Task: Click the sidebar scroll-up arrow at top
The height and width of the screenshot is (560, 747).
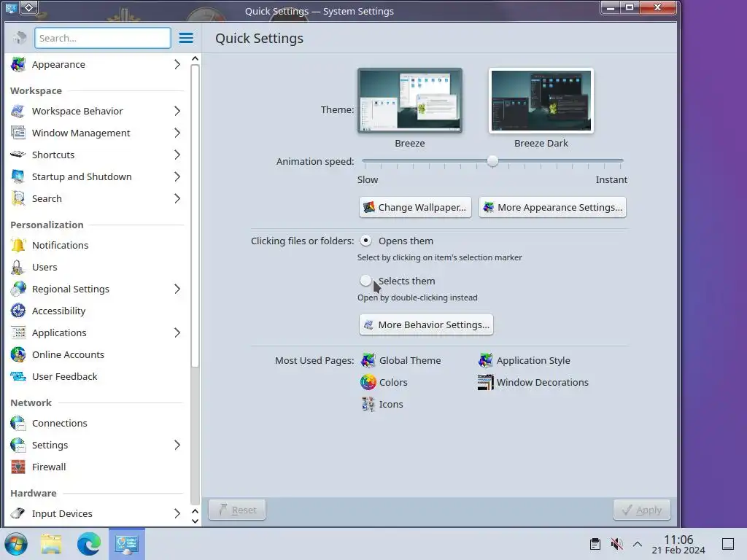Action: (x=195, y=58)
